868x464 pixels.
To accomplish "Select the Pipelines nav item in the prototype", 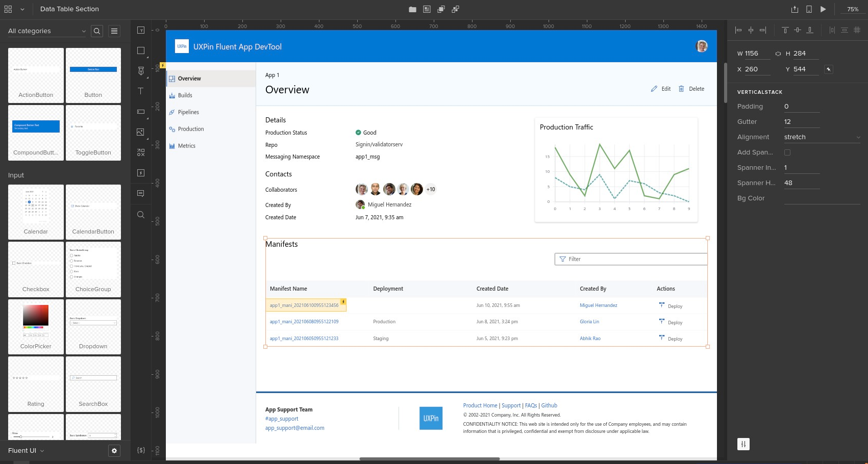I will pos(188,112).
